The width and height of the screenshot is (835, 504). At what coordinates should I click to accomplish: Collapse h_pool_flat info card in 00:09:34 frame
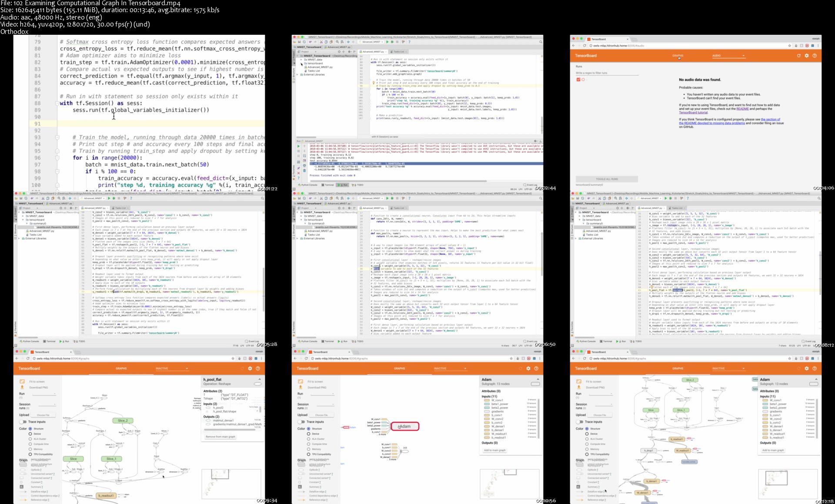260,379
